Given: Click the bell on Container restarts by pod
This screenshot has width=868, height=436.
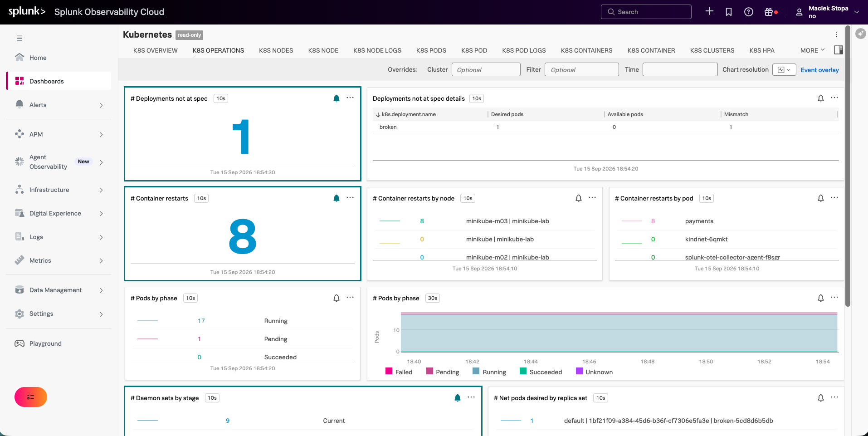Looking at the screenshot, I should click(821, 198).
